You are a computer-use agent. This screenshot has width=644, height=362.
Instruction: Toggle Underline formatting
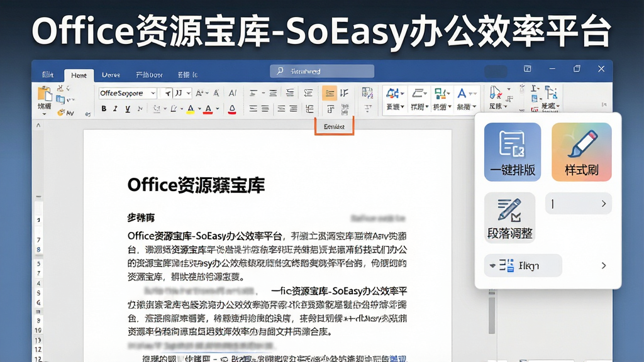click(x=128, y=109)
